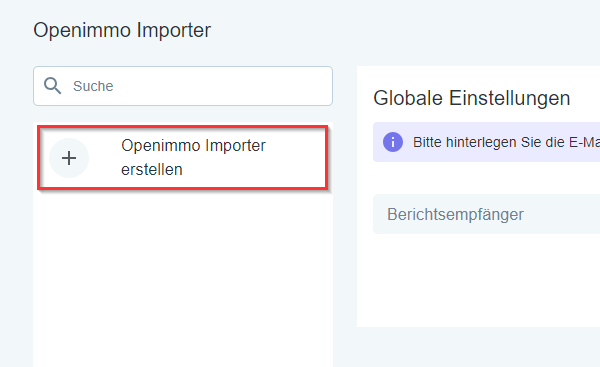
Task: Click the red-outlined create importer row
Action: pyautogui.click(x=183, y=157)
